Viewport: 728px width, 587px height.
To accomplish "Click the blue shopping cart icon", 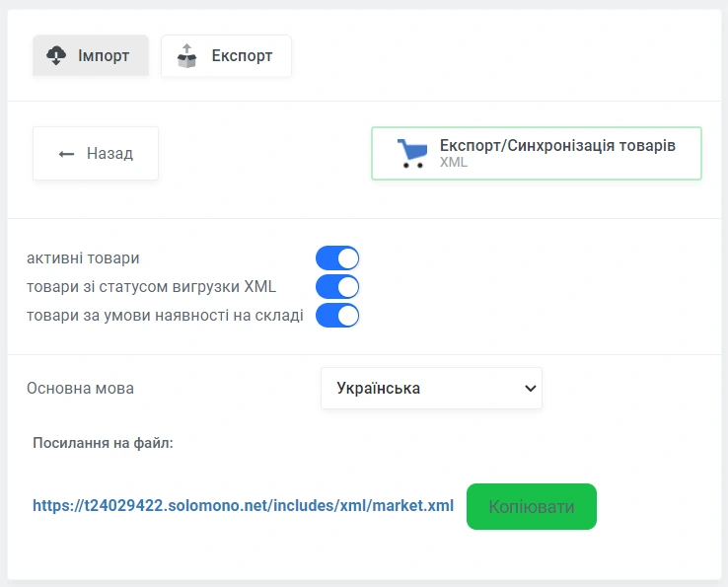I will [412, 154].
